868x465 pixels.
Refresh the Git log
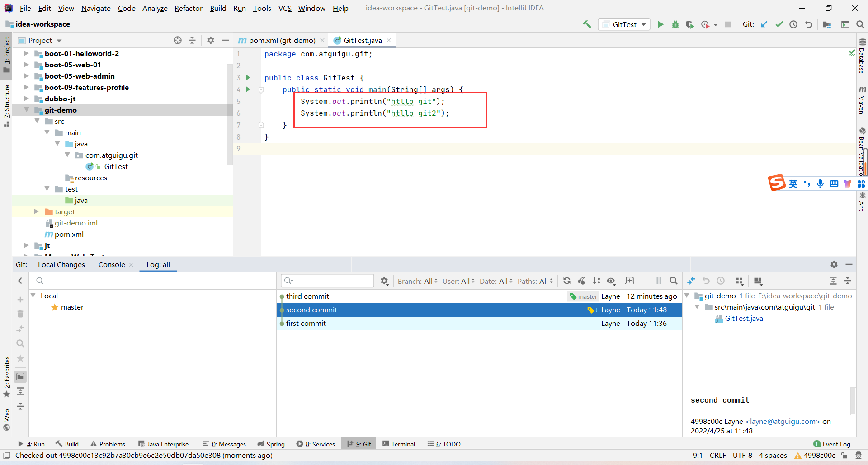[567, 281]
